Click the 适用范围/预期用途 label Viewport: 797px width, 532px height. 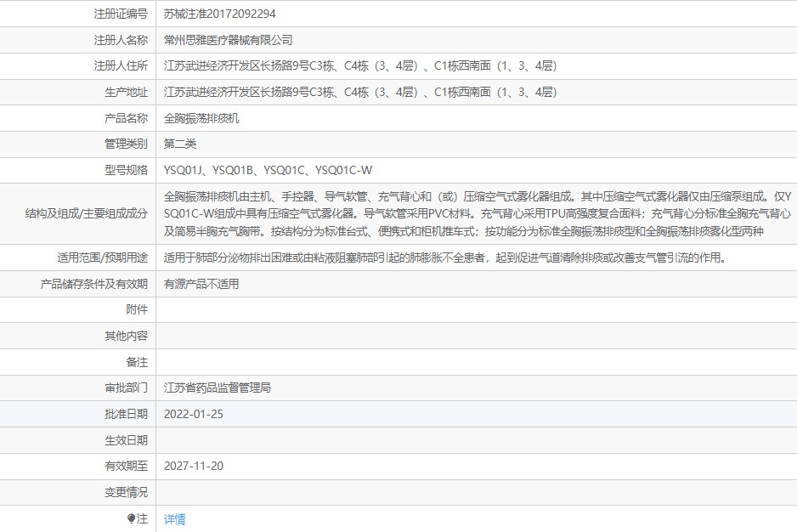tap(102, 258)
